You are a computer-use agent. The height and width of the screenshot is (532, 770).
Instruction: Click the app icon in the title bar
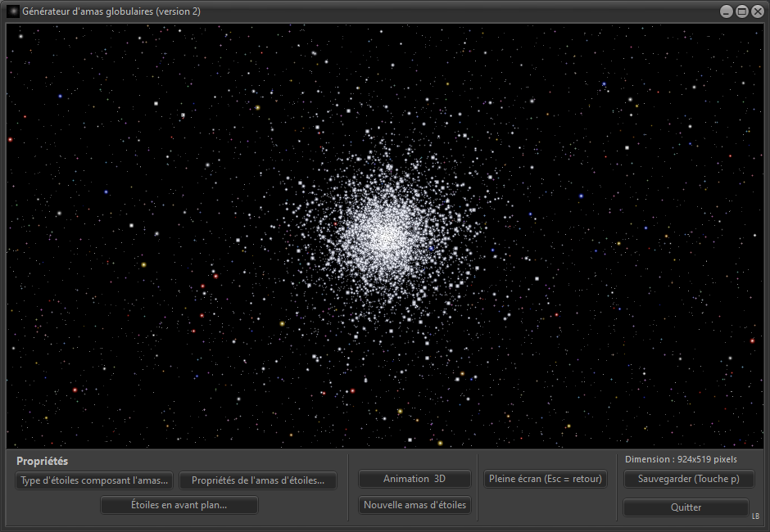(13, 11)
